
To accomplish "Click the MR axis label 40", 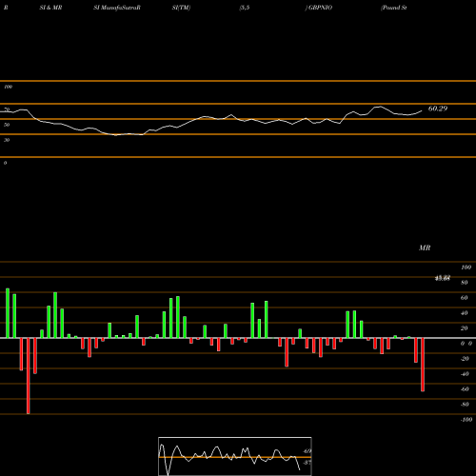I will coord(465,313).
